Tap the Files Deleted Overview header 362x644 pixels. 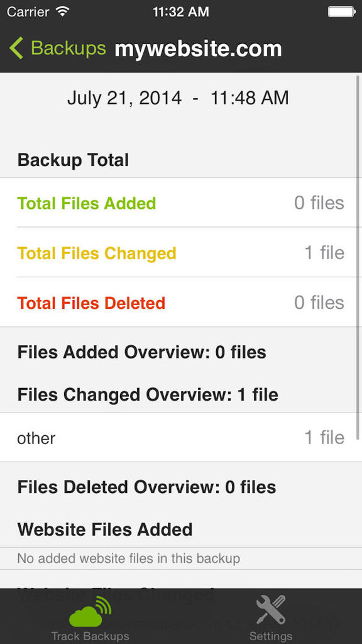click(146, 487)
